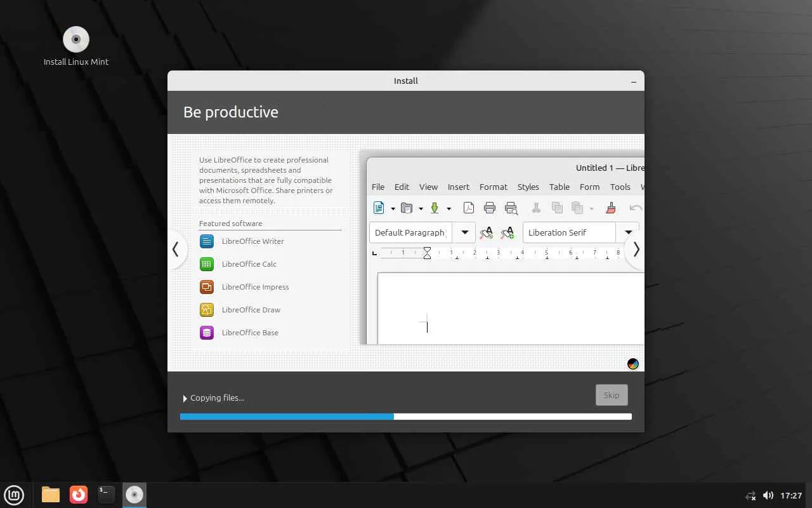This screenshot has height=508, width=812.
Task: Open the Format menu in the Writer preview
Action: (x=494, y=187)
